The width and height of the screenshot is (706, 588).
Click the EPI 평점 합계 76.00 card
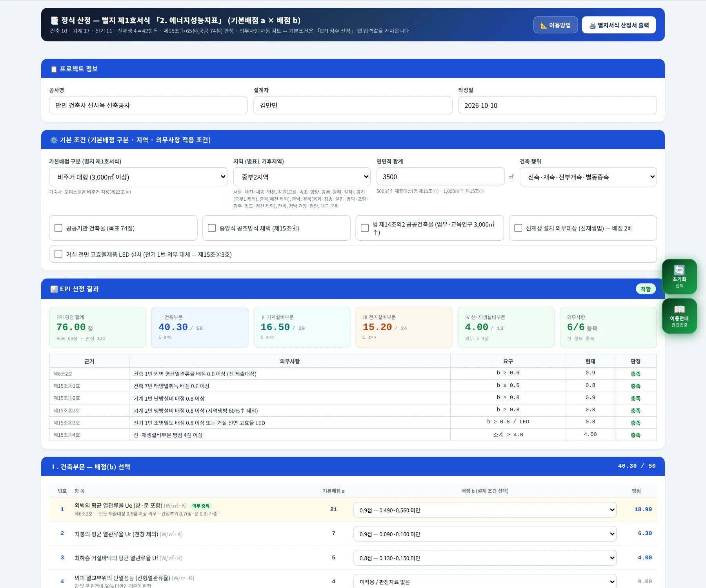click(98, 327)
